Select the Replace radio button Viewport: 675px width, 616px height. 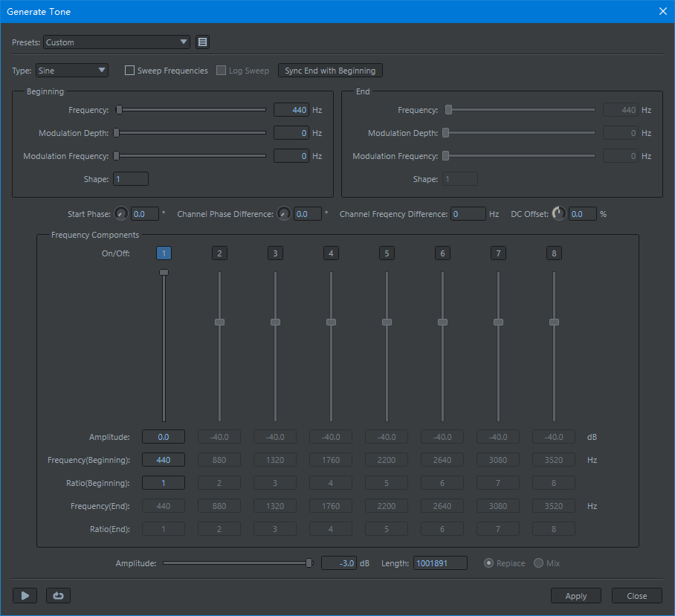(x=488, y=563)
